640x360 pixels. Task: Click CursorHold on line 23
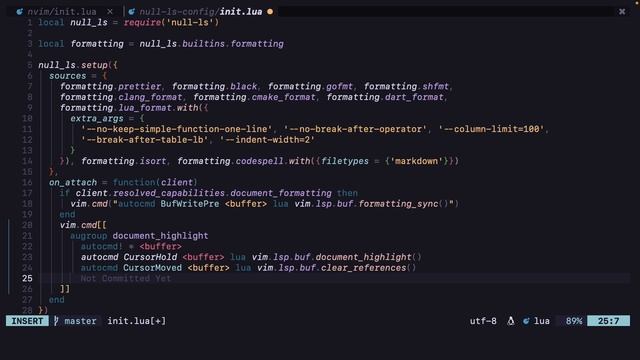150,257
